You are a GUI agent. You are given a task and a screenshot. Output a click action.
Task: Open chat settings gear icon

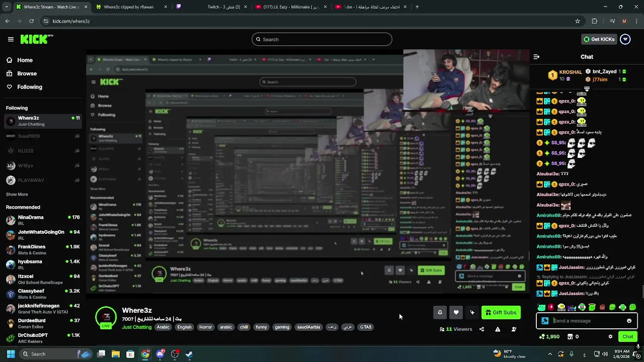click(610, 337)
